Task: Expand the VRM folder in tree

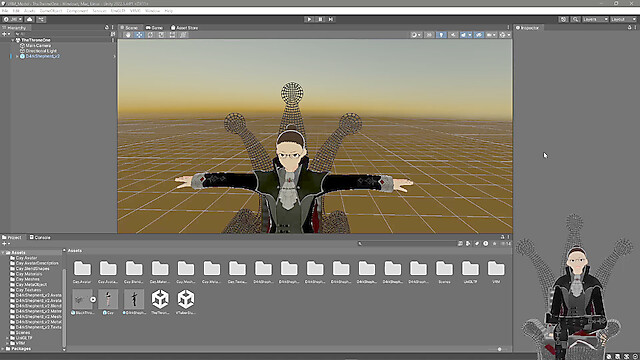Action: 7,343
